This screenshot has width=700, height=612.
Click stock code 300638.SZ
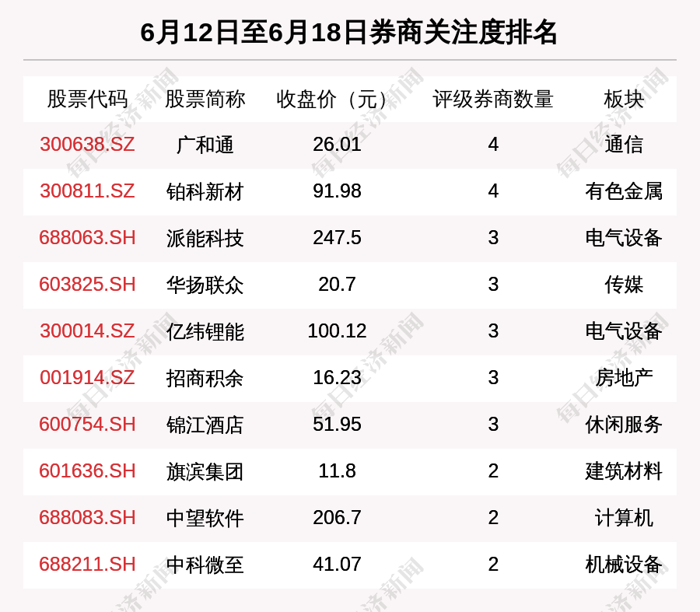click(87, 144)
